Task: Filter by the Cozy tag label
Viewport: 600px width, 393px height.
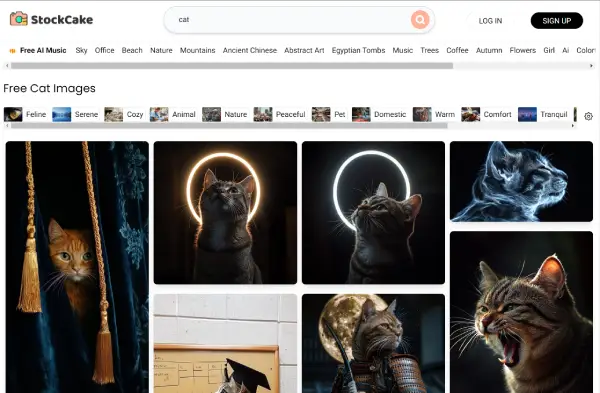Action: (135, 114)
